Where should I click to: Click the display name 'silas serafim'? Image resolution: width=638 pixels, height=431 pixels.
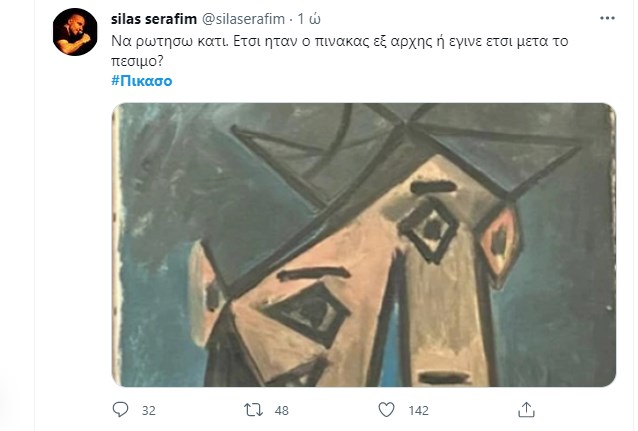point(154,19)
